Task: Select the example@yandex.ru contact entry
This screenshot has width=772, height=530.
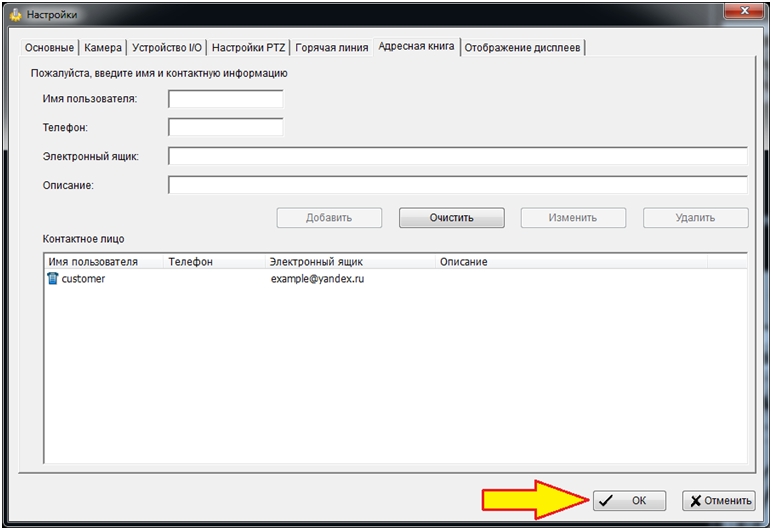Action: pos(317,279)
